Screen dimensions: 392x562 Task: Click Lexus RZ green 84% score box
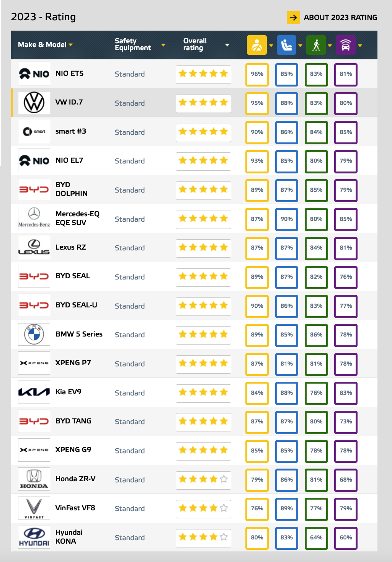(x=316, y=248)
